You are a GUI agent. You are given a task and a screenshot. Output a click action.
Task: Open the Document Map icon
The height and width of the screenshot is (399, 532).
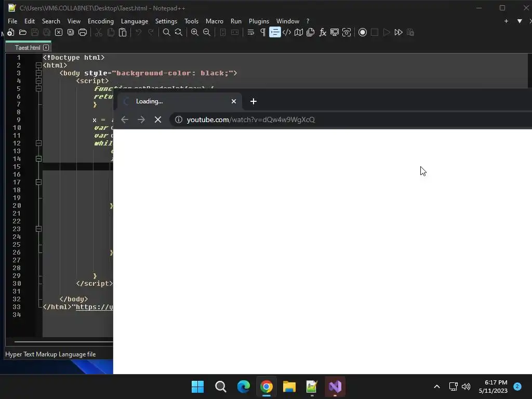(x=299, y=32)
